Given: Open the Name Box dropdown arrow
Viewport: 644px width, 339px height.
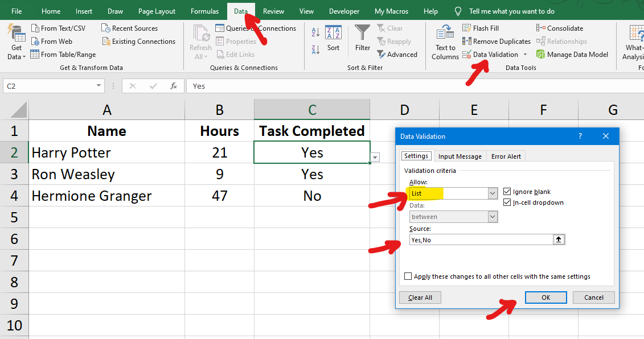Looking at the screenshot, I should point(99,86).
